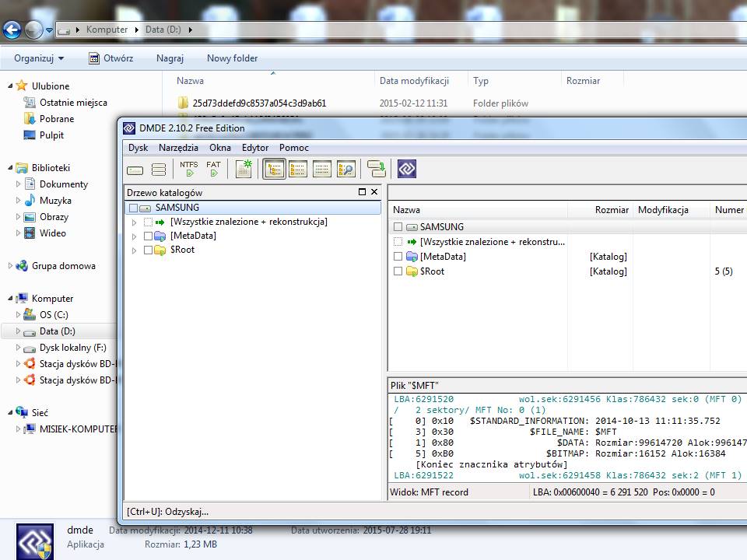Click the physical disk select toolbar icon in DMDE

135,170
